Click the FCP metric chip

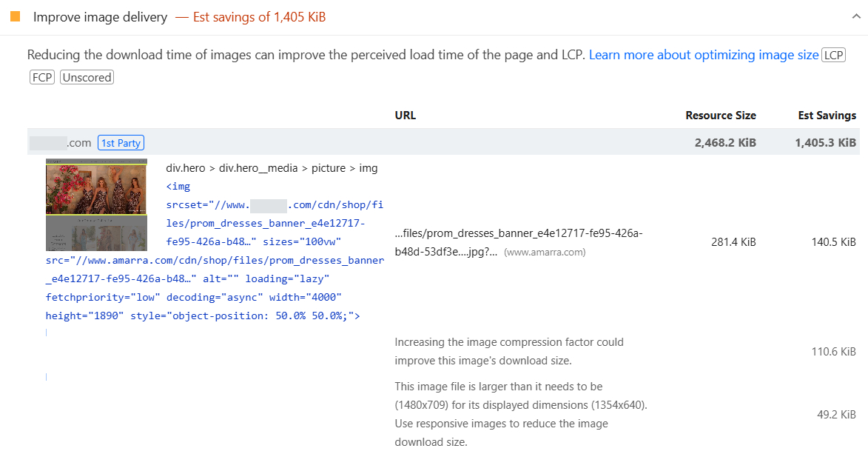[x=41, y=76]
